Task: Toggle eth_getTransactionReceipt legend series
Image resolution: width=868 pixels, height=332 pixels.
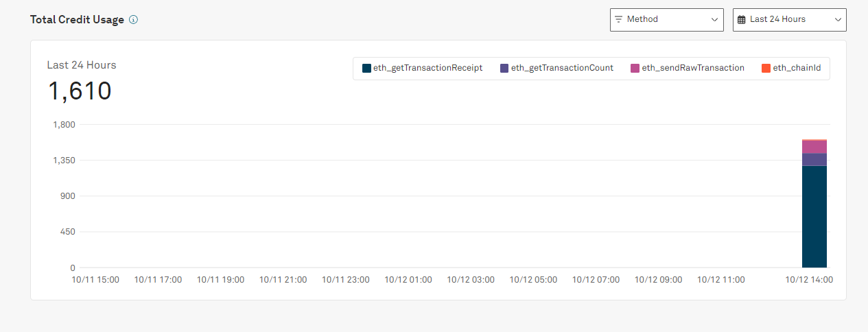Action: tap(423, 68)
